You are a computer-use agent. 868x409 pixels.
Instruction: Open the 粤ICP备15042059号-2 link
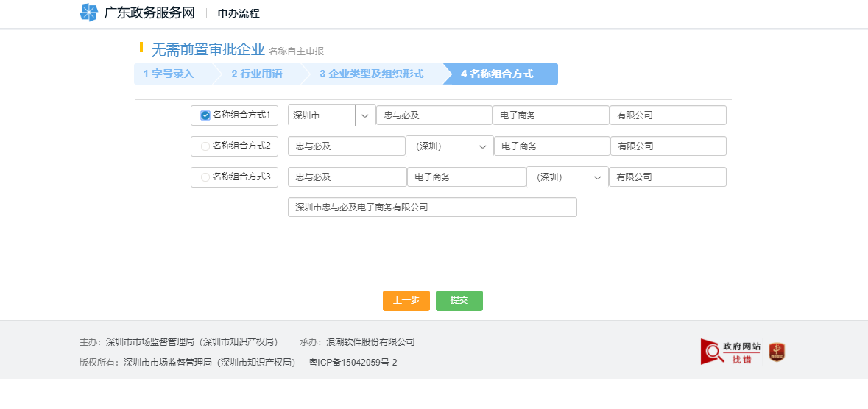pos(353,363)
